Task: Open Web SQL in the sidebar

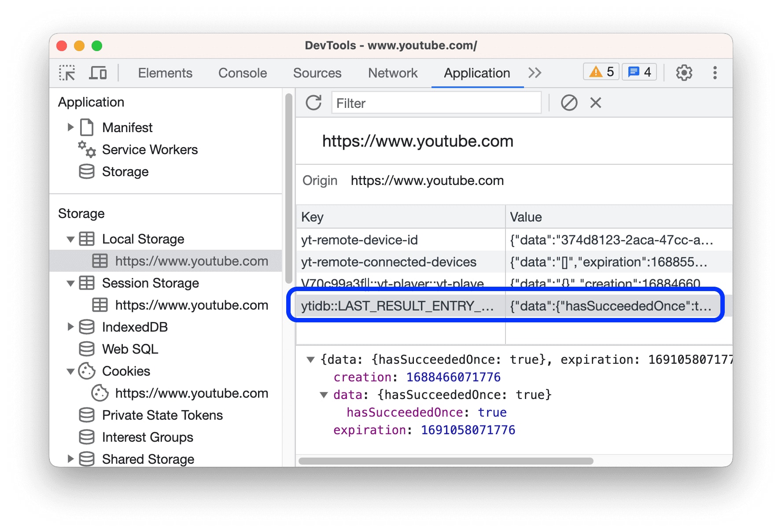Action: tap(130, 349)
